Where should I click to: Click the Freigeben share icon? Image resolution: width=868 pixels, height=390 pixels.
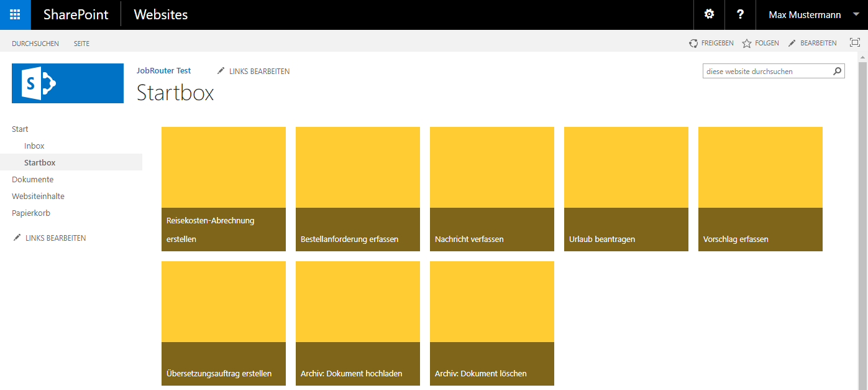click(x=693, y=44)
